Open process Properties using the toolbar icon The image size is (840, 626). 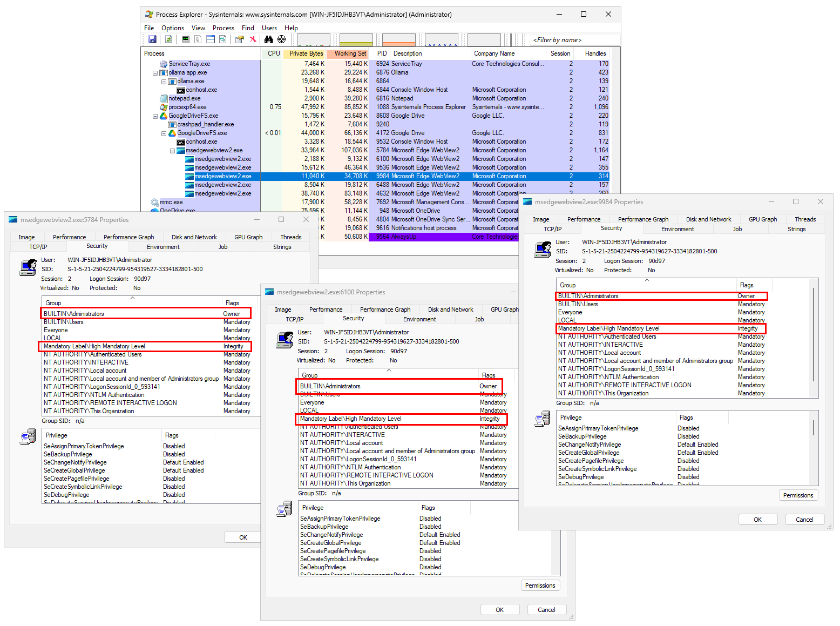239,39
